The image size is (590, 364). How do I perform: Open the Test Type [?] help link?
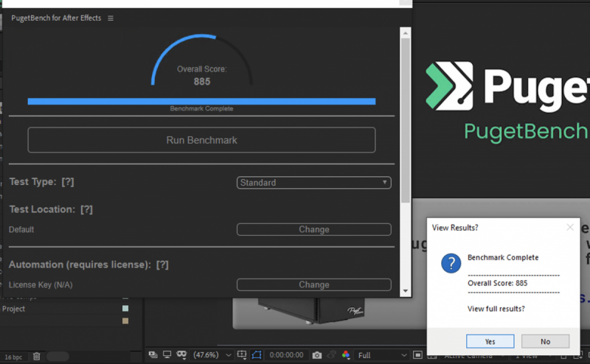point(68,182)
